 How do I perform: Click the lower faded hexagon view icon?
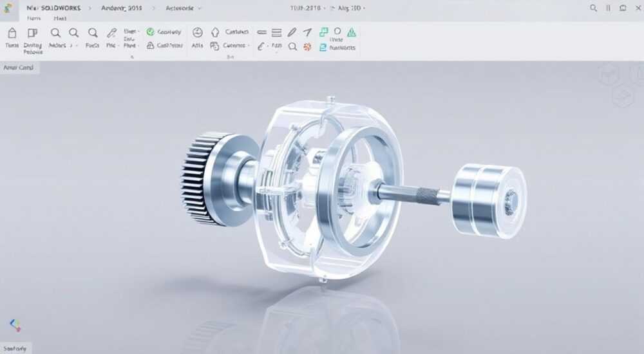(623, 97)
